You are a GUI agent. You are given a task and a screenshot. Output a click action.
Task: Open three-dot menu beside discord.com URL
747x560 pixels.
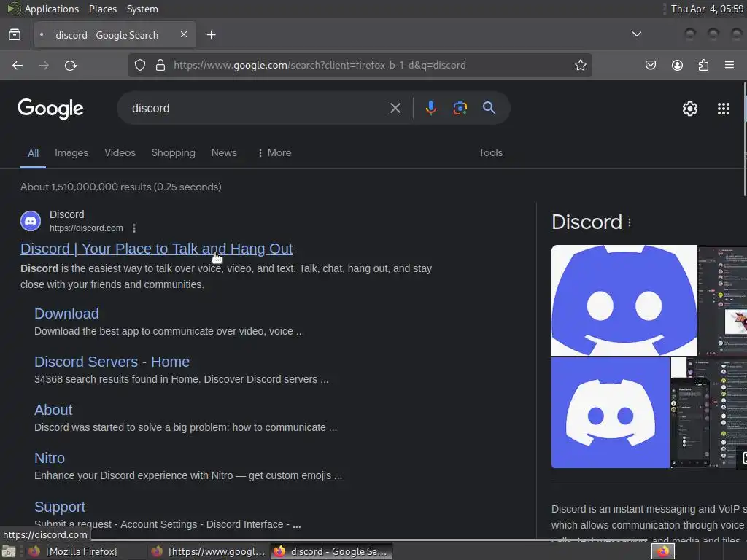[134, 228]
